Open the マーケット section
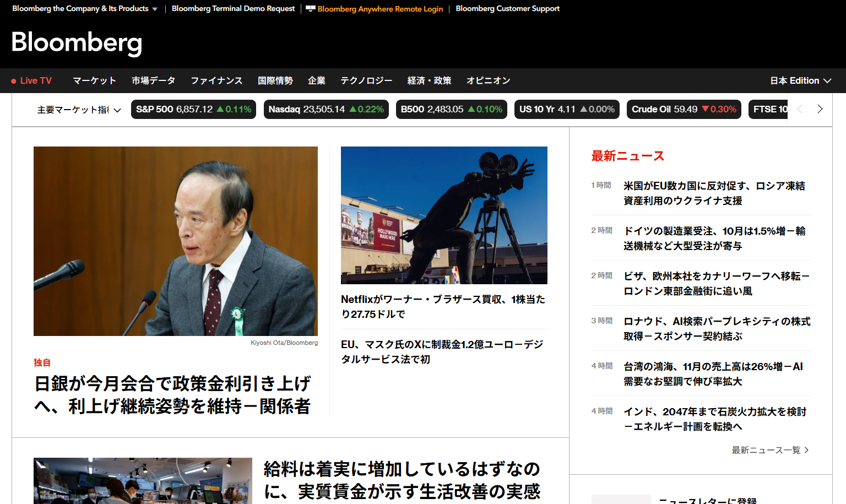Screen dimensions: 846x504 pos(94,80)
